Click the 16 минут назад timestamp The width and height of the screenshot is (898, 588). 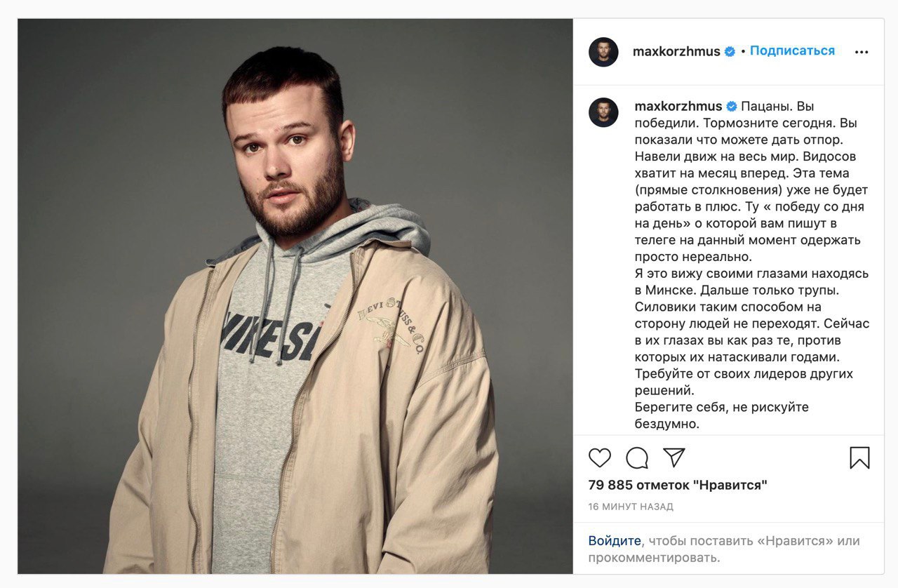click(631, 507)
